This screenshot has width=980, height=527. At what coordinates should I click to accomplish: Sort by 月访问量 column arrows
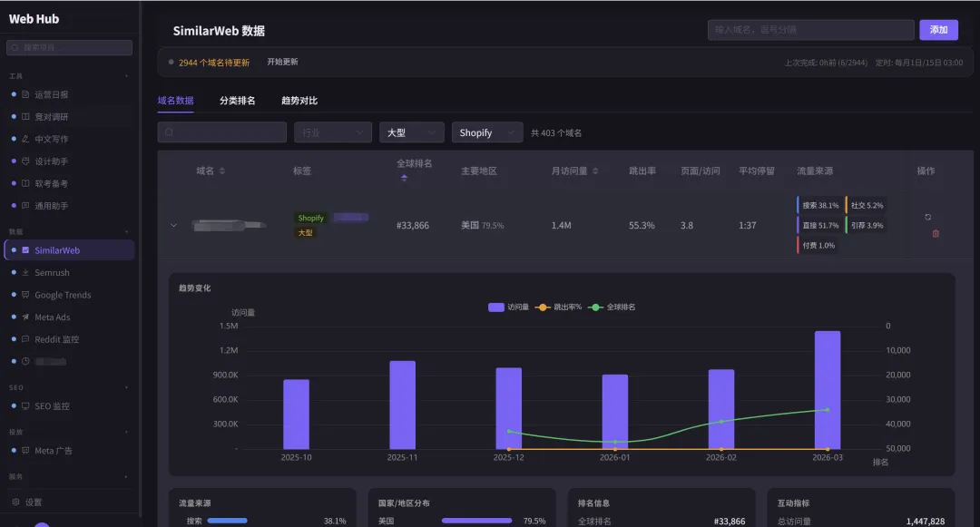coord(595,171)
